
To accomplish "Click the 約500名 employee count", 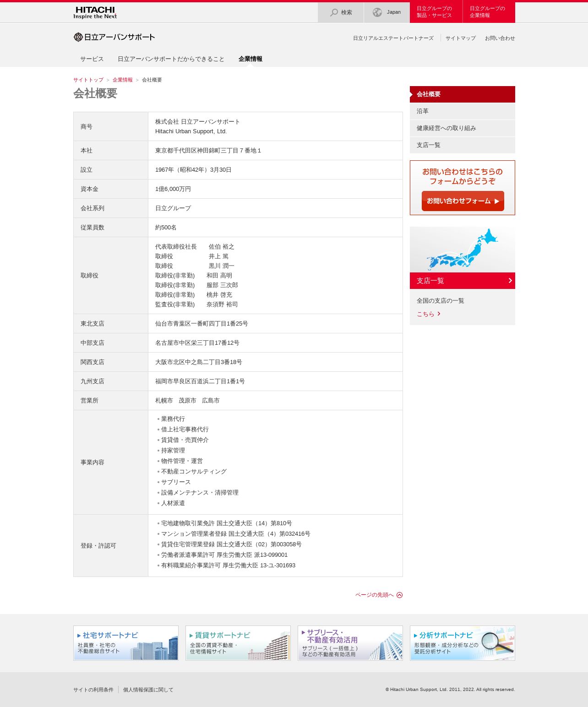I will pos(166,228).
